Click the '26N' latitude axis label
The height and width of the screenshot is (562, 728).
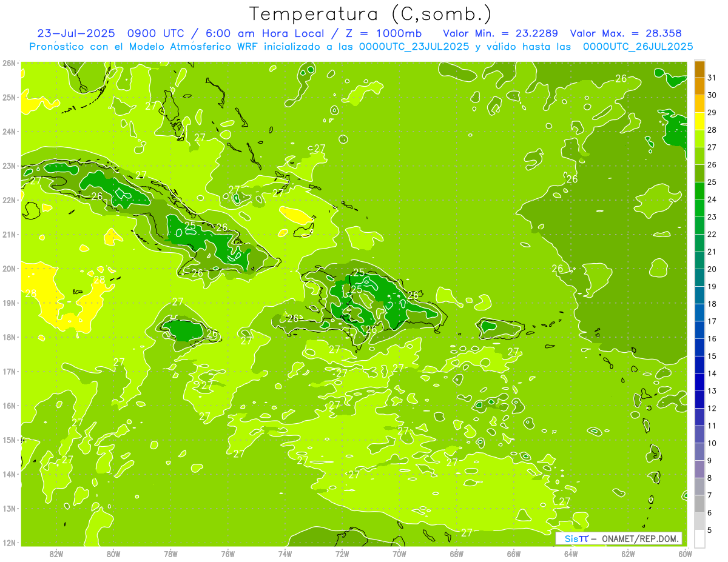click(x=8, y=63)
